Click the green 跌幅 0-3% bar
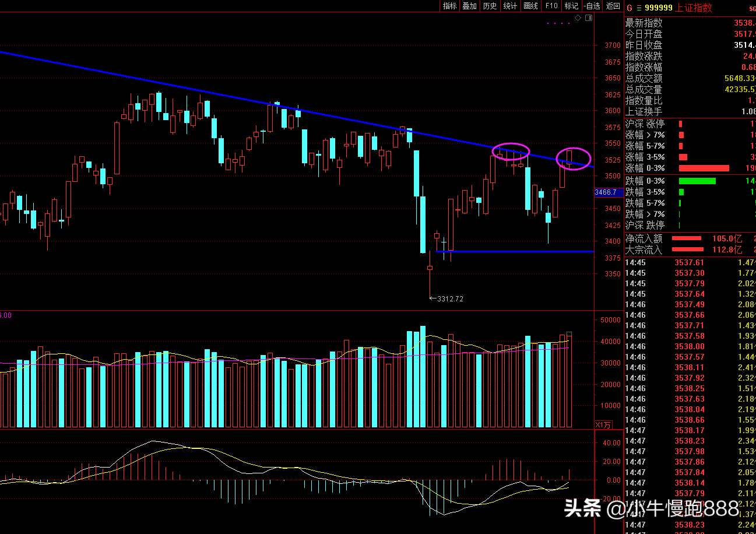The width and height of the screenshot is (756, 534). click(x=697, y=181)
